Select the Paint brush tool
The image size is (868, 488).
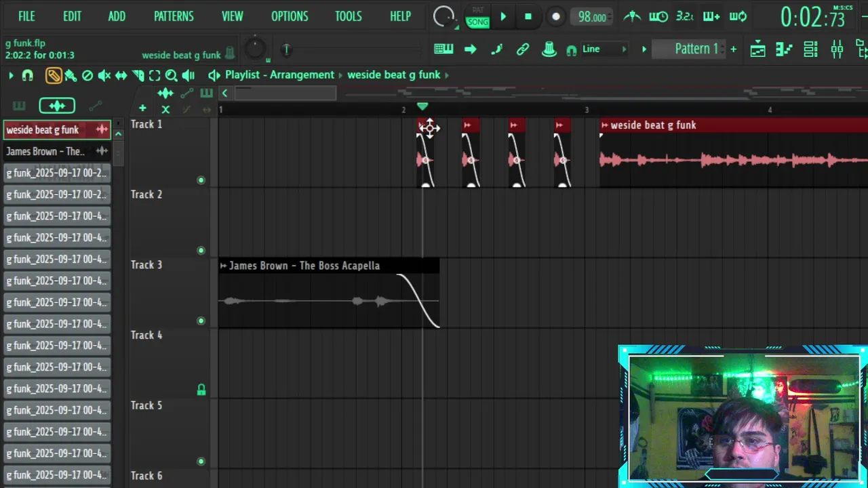(x=71, y=76)
